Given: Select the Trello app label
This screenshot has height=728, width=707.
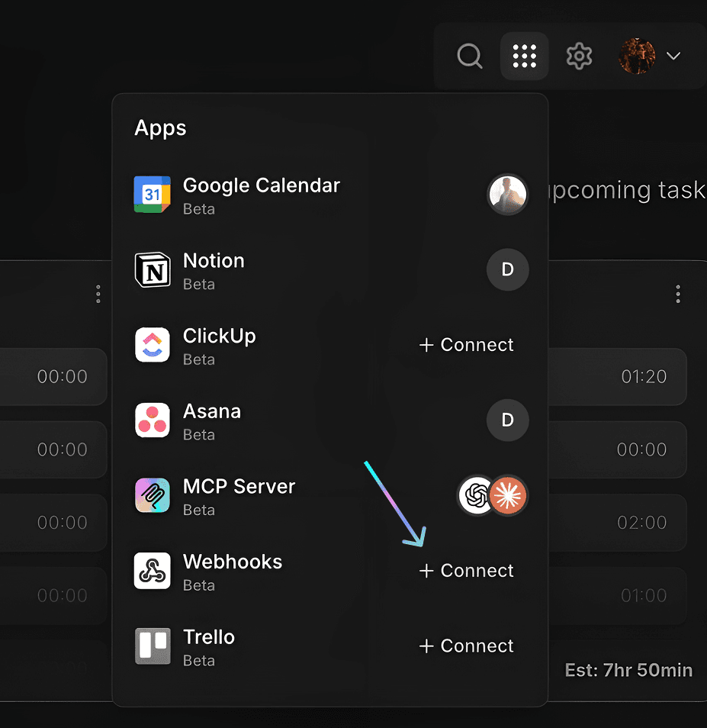Looking at the screenshot, I should tap(209, 637).
